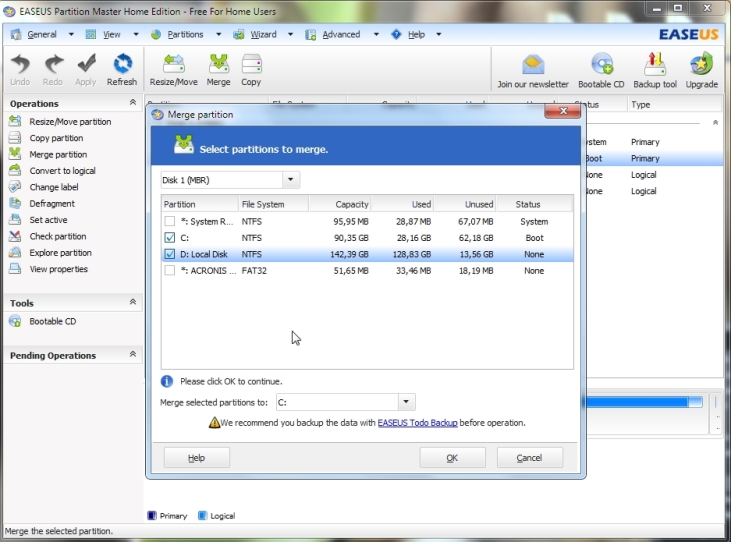Click the FAT32 file system cell
The width and height of the screenshot is (731, 542).
(254, 271)
